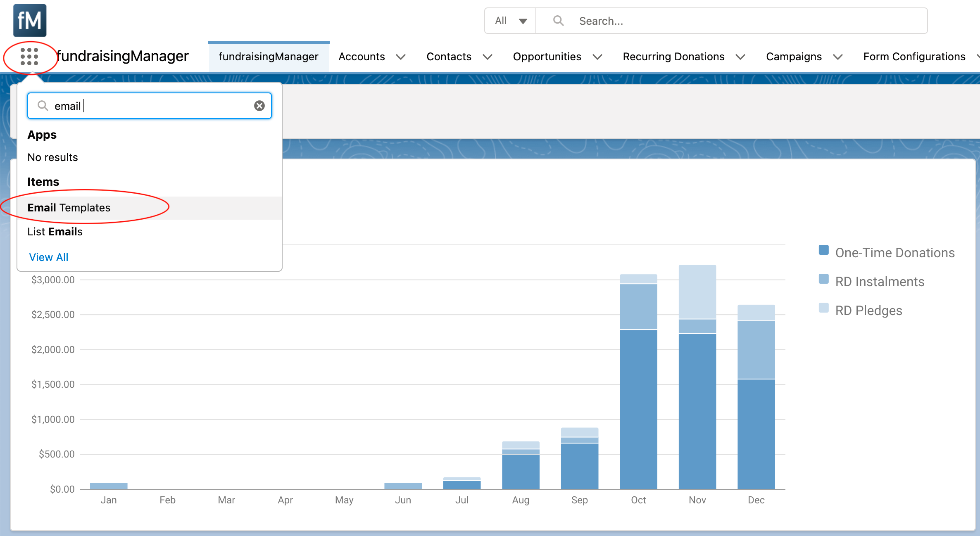The image size is (980, 536).
Task: Toggle RD Pledges legend entry
Action: click(x=868, y=311)
